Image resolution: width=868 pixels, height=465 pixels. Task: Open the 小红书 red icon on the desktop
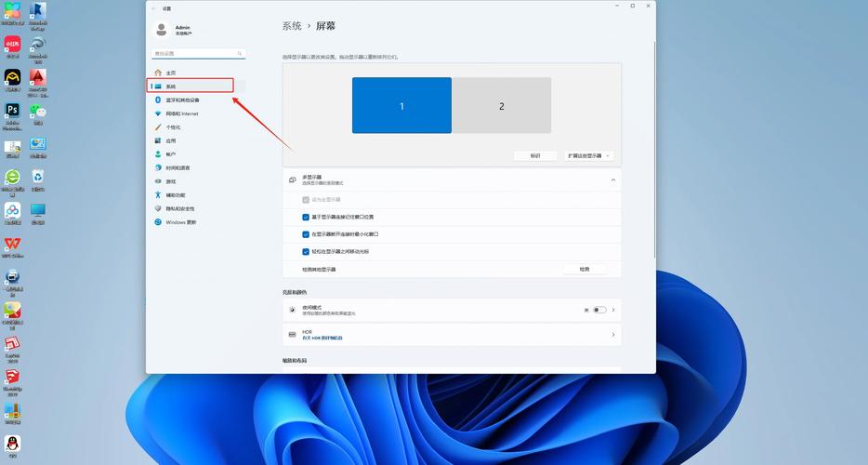[x=12, y=43]
